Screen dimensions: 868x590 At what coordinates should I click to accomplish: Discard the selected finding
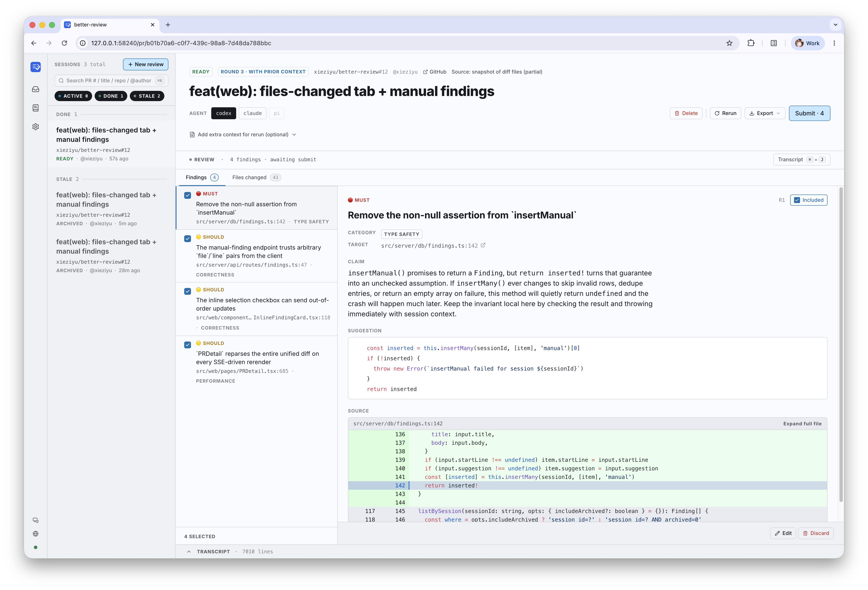point(816,533)
